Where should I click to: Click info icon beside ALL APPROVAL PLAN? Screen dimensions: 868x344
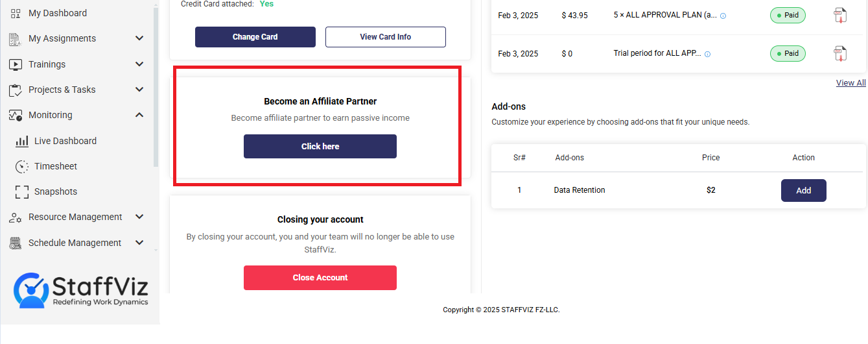[723, 16]
